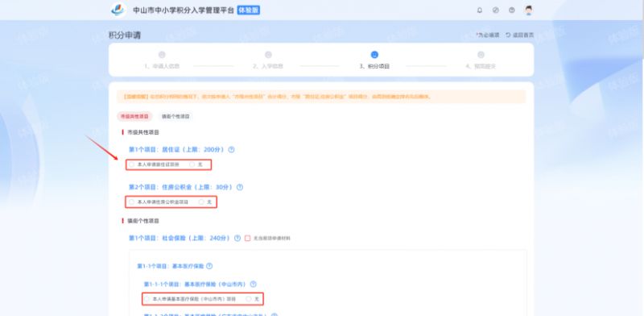Screen dimensions: 644x316
Task: Select 本人申请居住证项目 radio
Action: coord(131,164)
